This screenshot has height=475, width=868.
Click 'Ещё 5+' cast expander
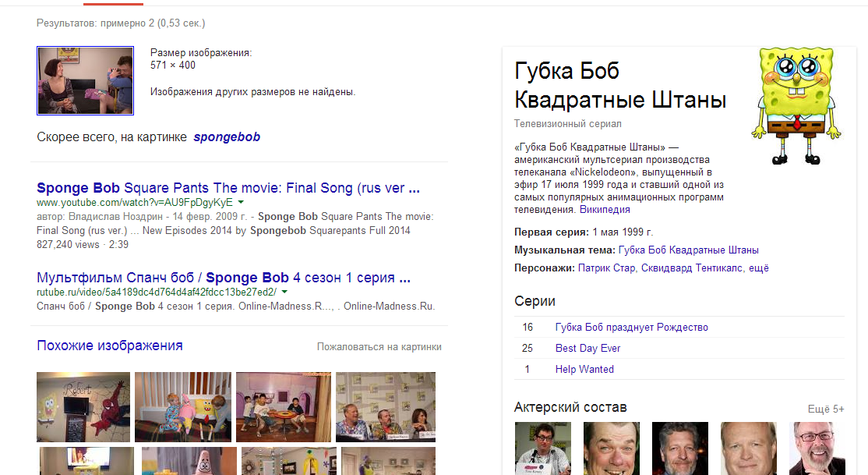click(x=826, y=409)
